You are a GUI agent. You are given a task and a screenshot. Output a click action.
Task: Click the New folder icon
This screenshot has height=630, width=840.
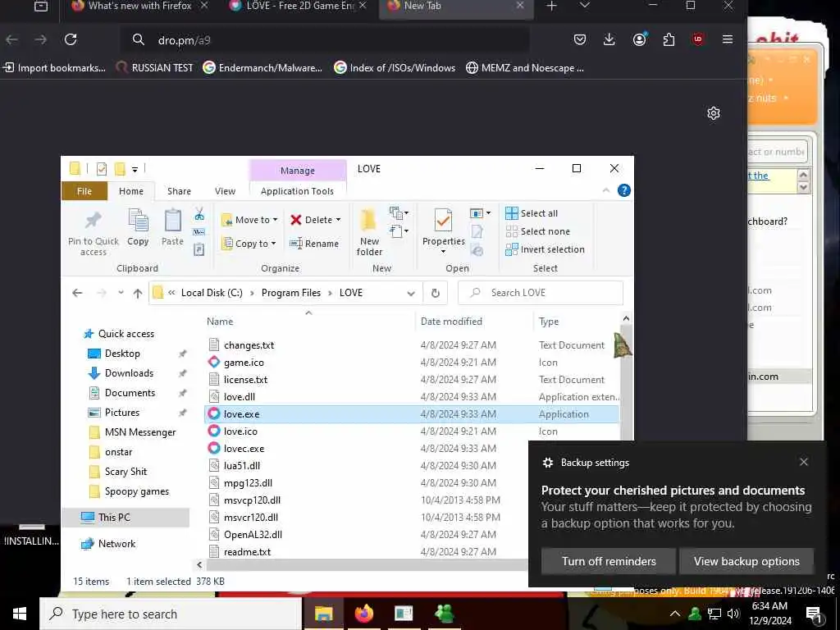369,220
